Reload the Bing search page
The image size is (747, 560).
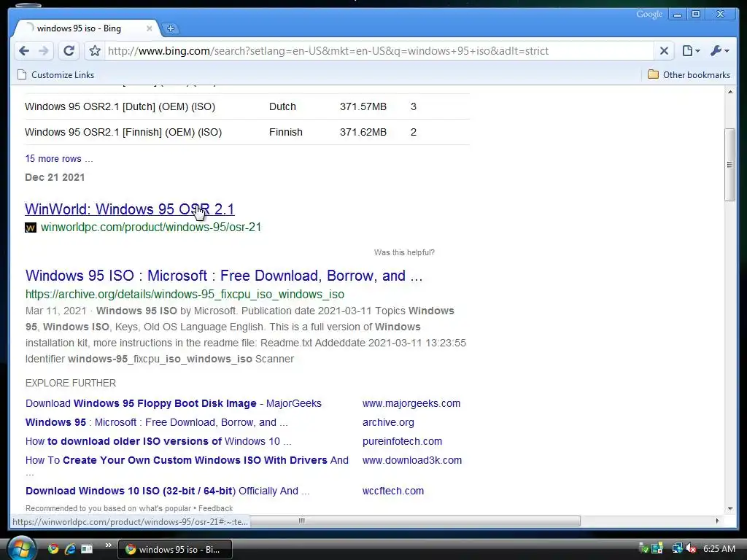click(x=69, y=50)
